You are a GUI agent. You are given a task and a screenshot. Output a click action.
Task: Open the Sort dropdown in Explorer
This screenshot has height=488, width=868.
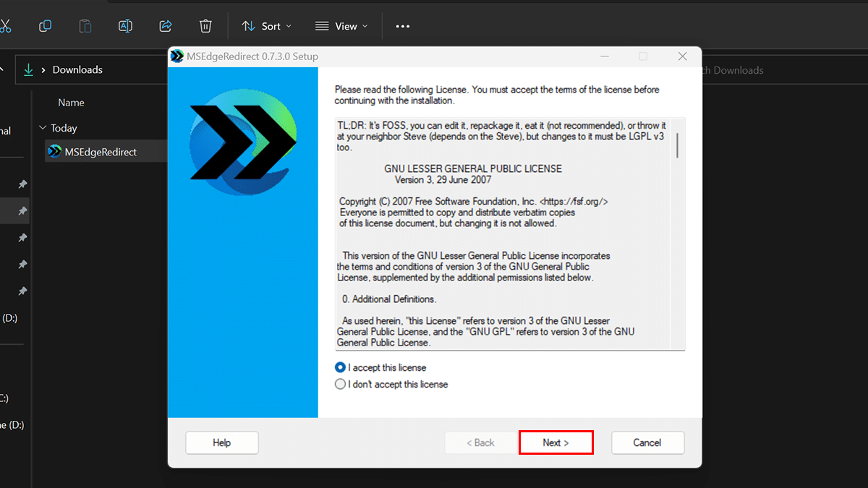[x=267, y=26]
